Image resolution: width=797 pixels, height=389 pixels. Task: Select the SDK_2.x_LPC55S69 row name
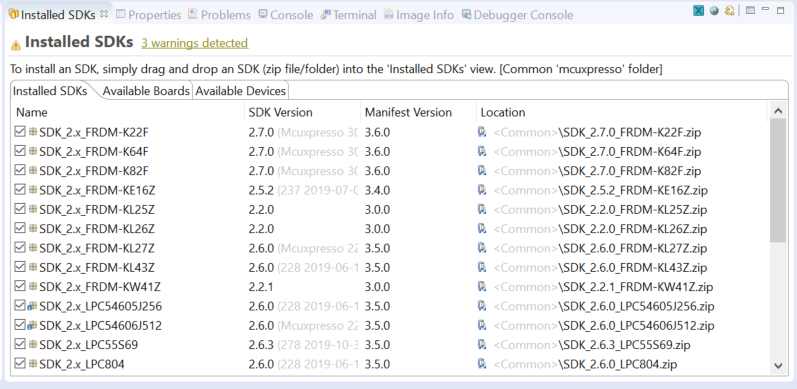(88, 345)
